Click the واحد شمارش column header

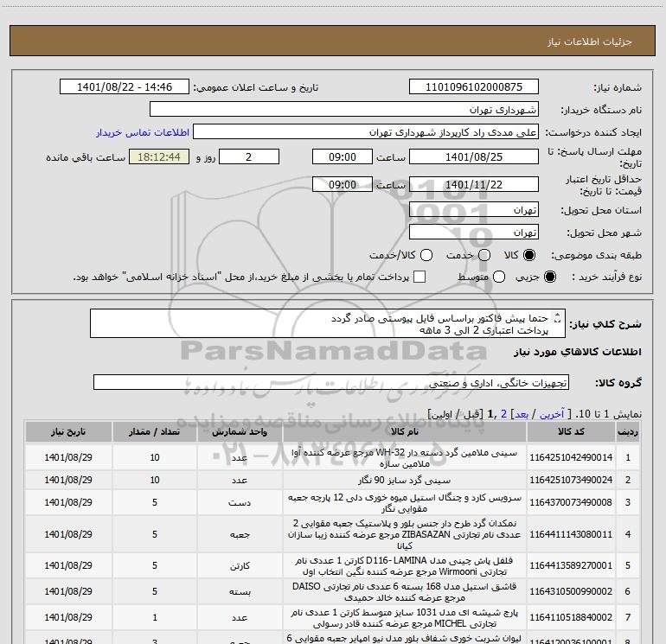pos(240,431)
